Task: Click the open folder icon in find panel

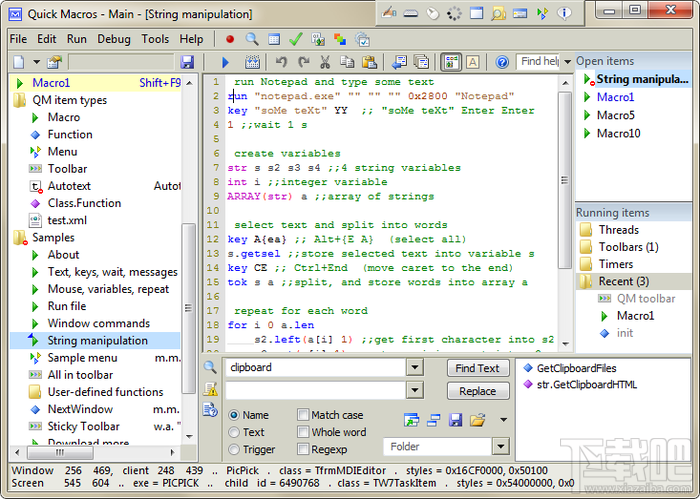Action: tap(477, 420)
